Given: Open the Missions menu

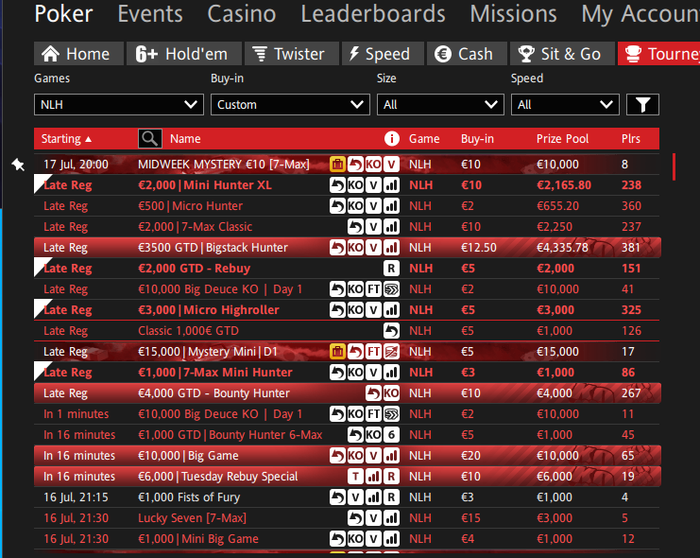Looking at the screenshot, I should 513,14.
